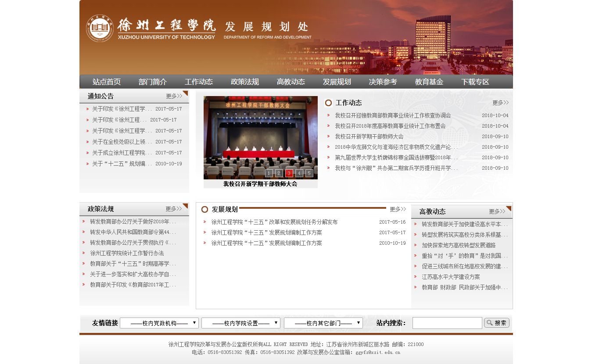Screen dimensions: 592x364
Task: Read 我校召开2018年度高等教育事业统计工作布置会
Action: pyautogui.click(x=390, y=126)
